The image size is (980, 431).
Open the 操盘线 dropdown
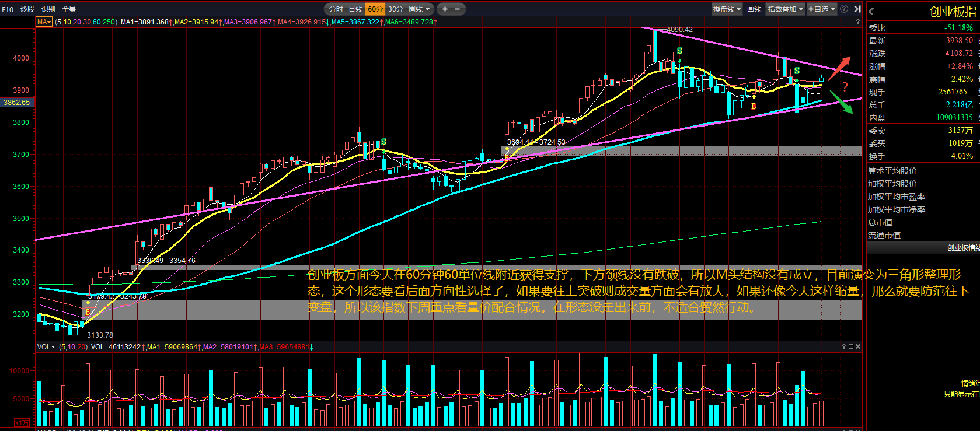click(x=727, y=9)
